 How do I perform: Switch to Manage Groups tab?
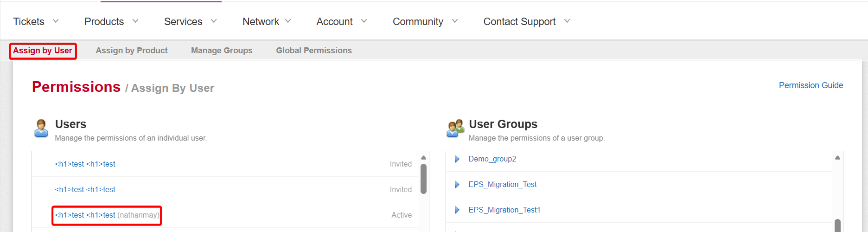tap(222, 51)
